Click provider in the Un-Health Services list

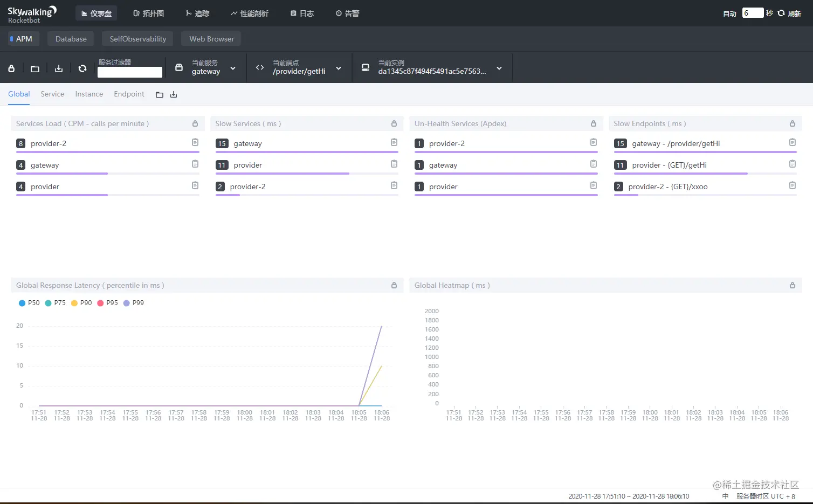[443, 187]
